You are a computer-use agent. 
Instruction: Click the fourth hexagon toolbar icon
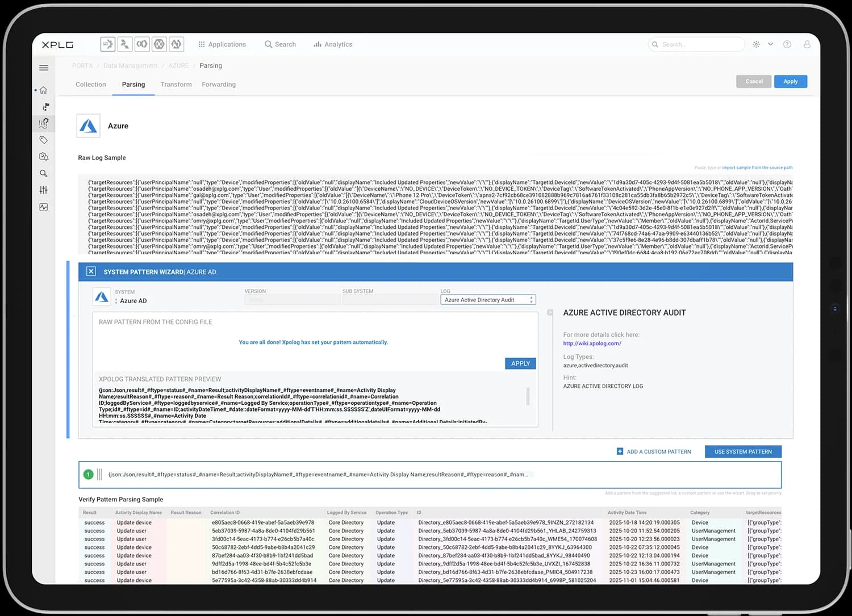[x=160, y=44]
